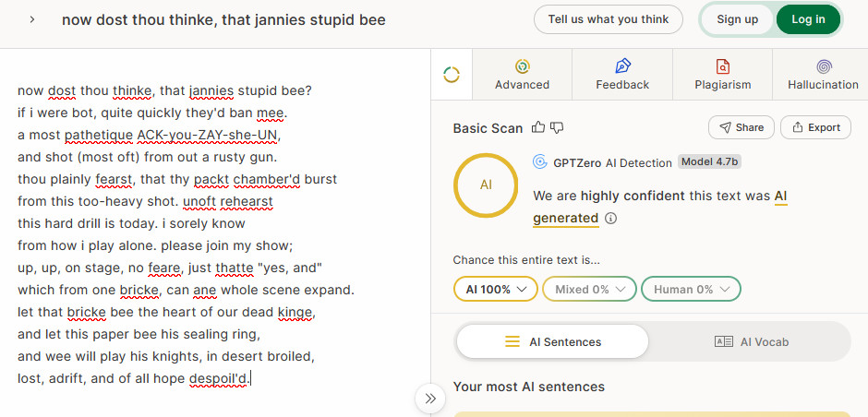Open Tell us what you think

tap(609, 19)
